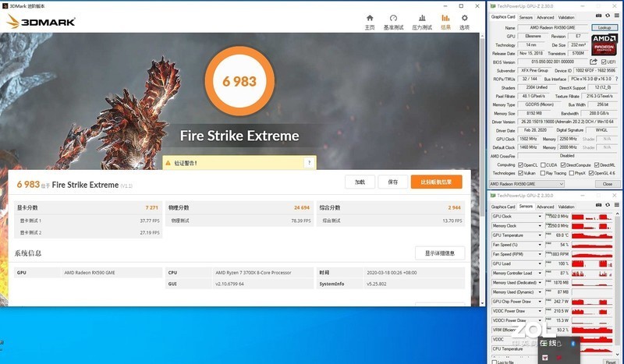Open the 3DMark home (主页) icon
The width and height of the screenshot is (624, 364).
(370, 18)
